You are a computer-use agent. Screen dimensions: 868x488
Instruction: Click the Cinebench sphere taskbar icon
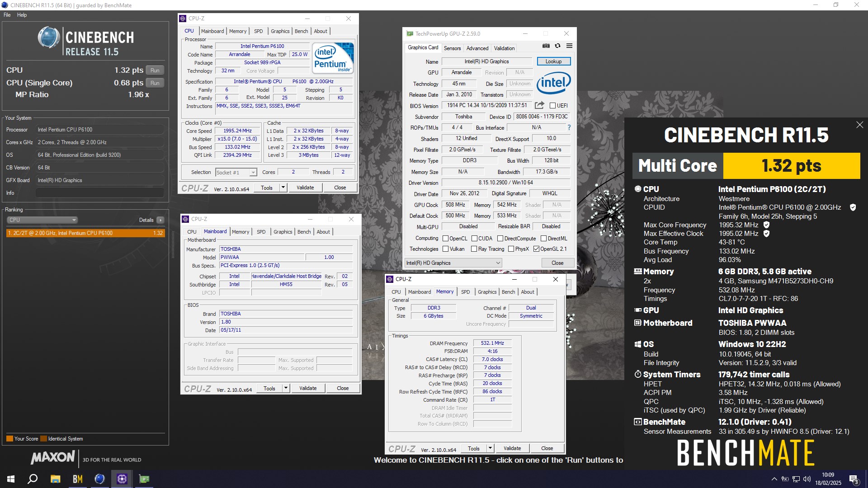click(100, 479)
